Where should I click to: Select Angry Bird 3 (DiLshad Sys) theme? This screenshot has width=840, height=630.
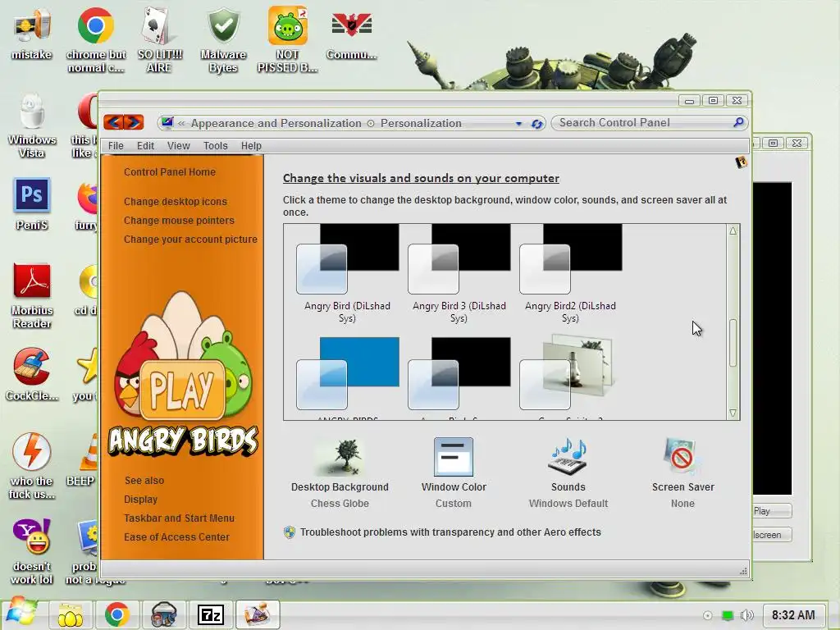tap(459, 274)
